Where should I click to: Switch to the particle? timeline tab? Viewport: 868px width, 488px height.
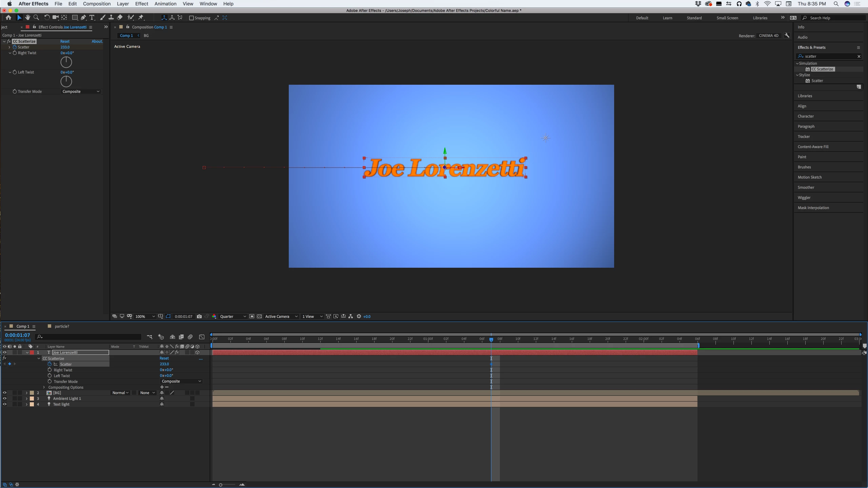tap(62, 326)
